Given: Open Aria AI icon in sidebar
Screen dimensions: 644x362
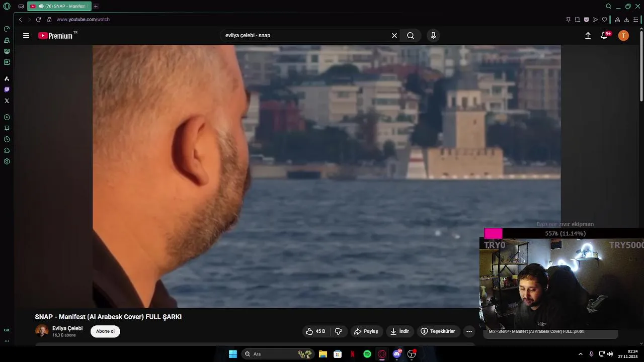Looking at the screenshot, I should [x=7, y=78].
